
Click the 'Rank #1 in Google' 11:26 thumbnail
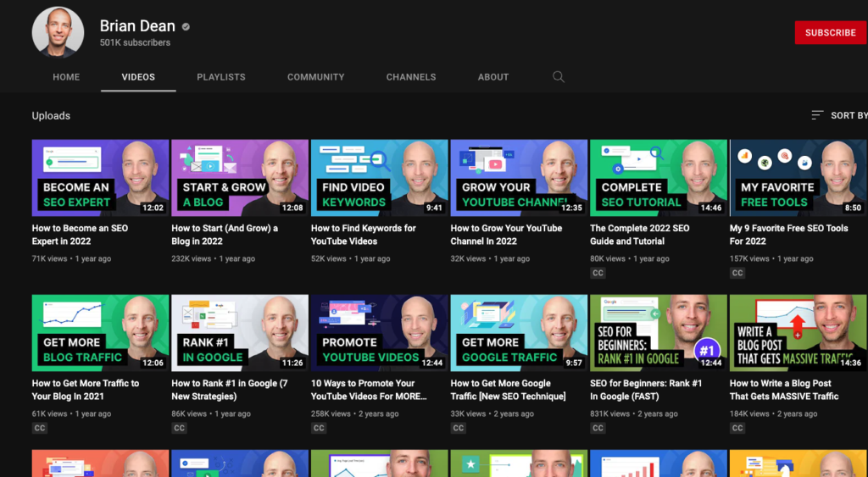(240, 333)
